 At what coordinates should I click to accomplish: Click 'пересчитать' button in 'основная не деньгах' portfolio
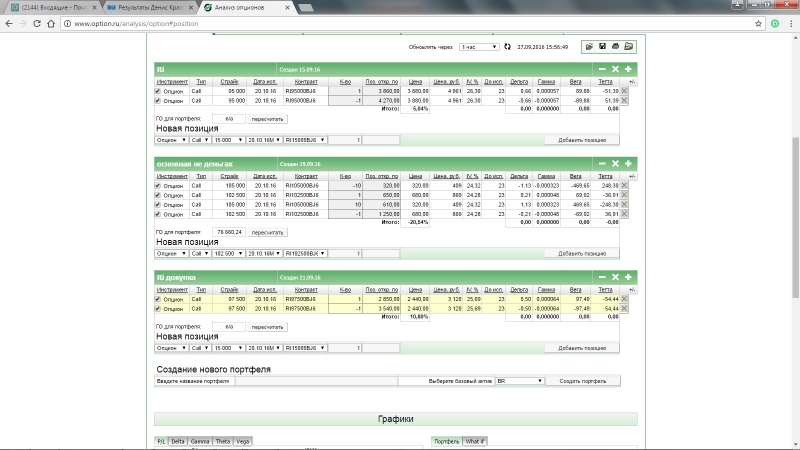[x=268, y=231]
